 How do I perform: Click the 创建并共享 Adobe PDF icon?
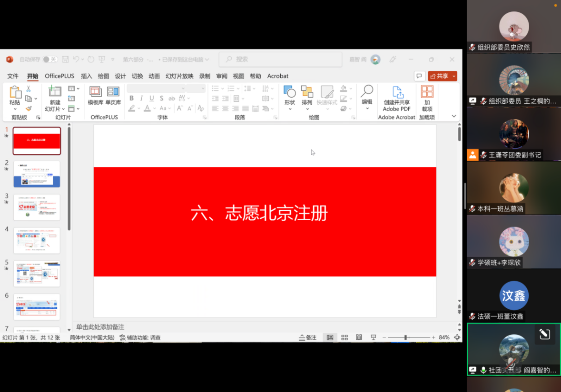[x=396, y=93]
